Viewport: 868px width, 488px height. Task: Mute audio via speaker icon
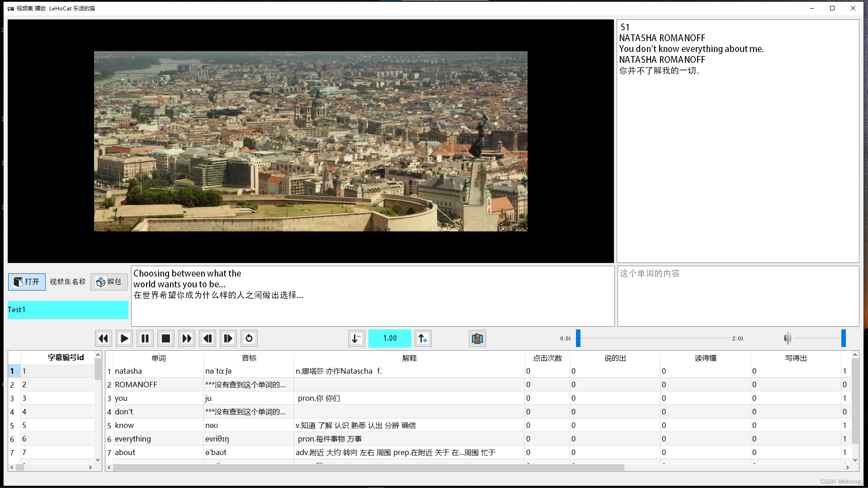788,338
